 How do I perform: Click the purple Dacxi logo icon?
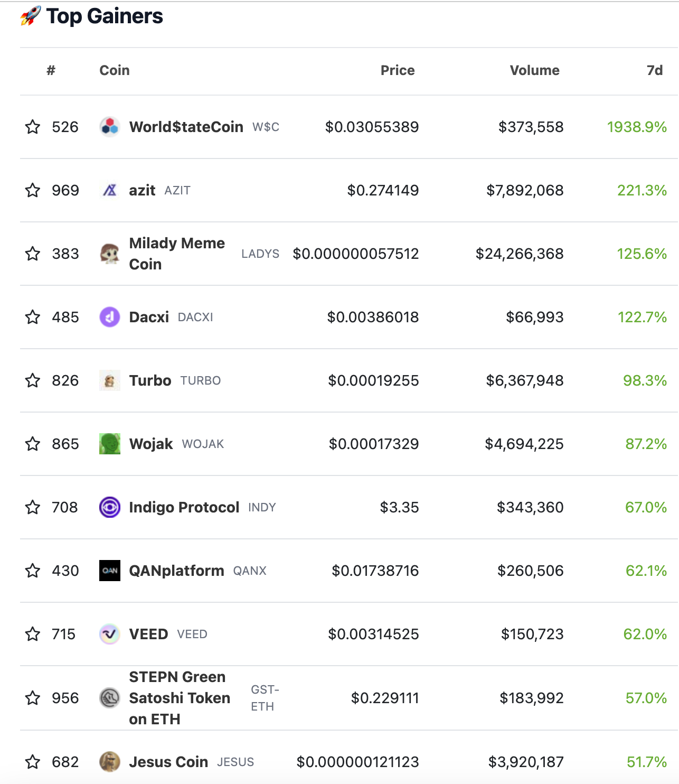click(110, 317)
